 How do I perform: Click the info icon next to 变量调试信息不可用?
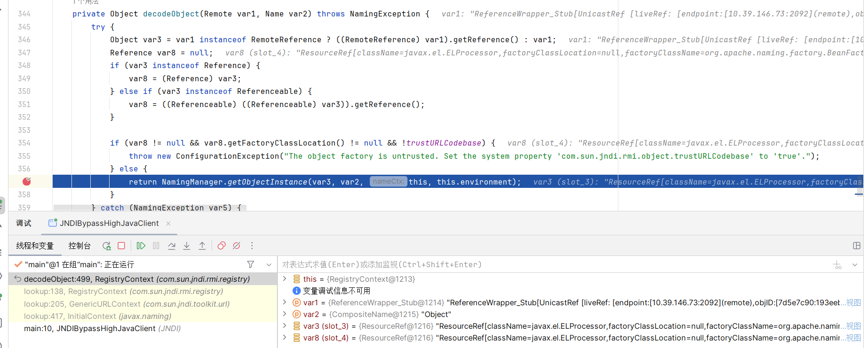click(x=297, y=291)
